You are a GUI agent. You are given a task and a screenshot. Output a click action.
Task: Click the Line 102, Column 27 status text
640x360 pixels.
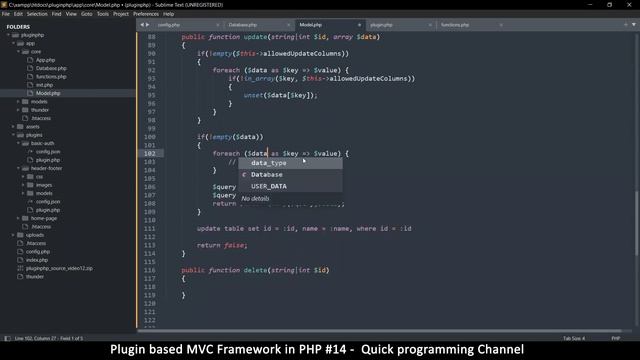point(49,338)
